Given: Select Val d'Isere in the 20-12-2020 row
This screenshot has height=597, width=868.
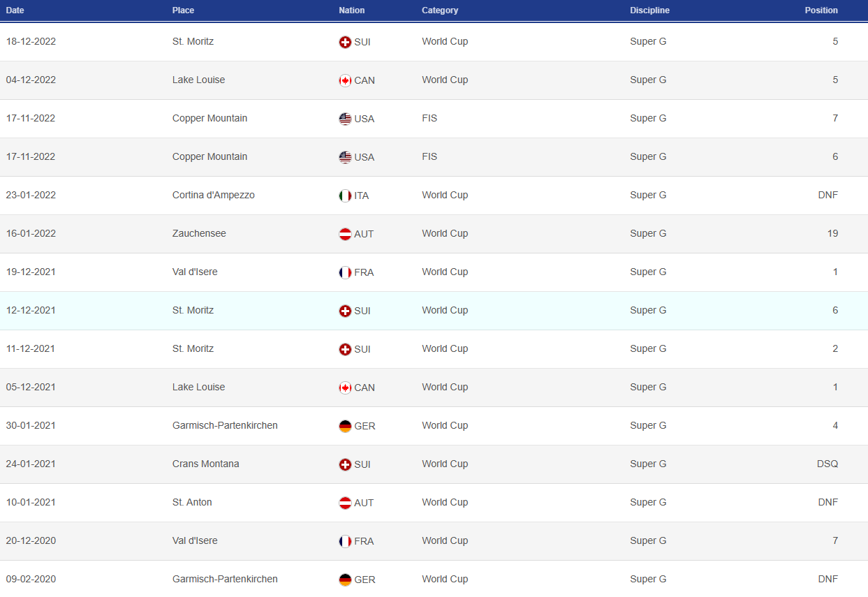Looking at the screenshot, I should [x=195, y=540].
